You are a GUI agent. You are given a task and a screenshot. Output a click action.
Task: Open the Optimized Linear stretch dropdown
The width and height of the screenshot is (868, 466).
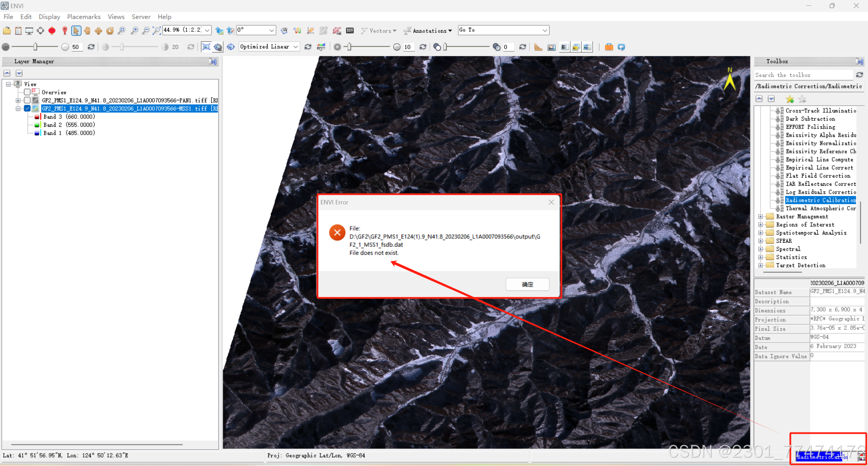(x=295, y=47)
